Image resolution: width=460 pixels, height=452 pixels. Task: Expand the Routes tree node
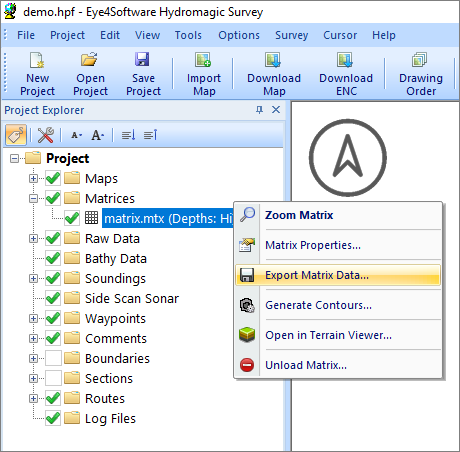(x=33, y=398)
